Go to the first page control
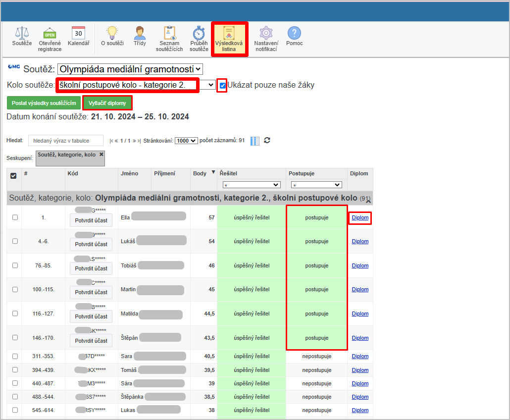510x420 pixels. click(111, 141)
